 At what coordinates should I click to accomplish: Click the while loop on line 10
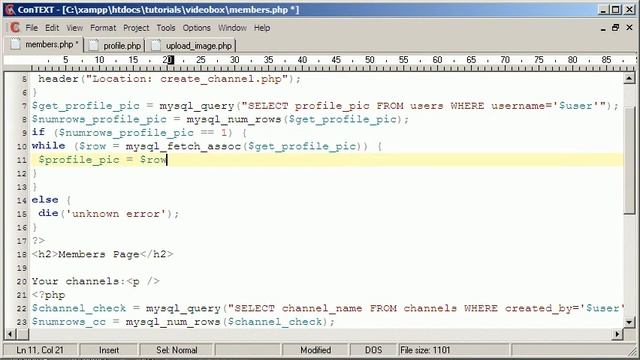[x=207, y=146]
